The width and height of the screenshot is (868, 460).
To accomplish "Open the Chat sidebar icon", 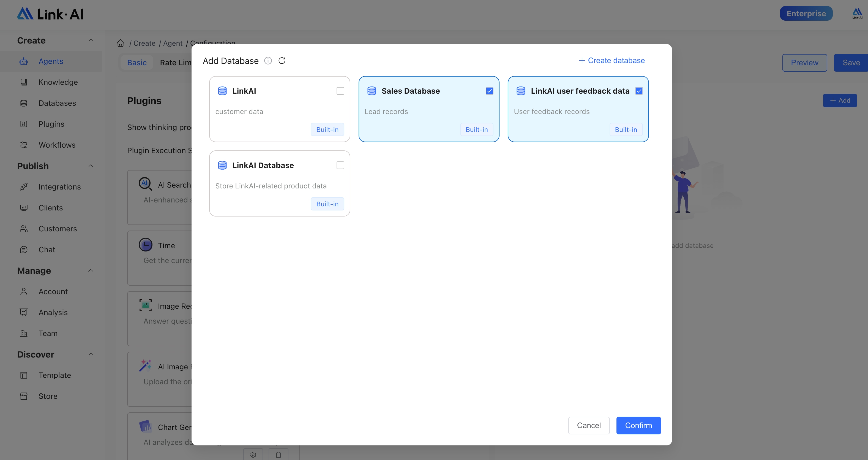I will click(24, 250).
